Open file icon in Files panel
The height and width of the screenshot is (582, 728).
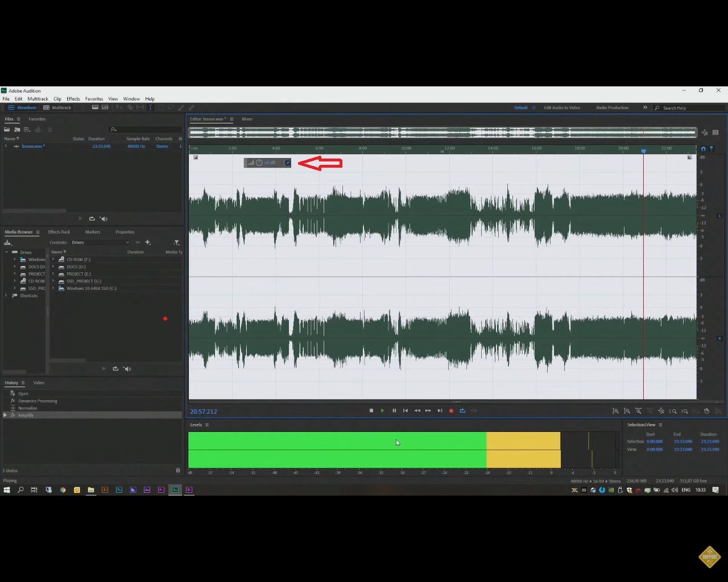pos(7,130)
